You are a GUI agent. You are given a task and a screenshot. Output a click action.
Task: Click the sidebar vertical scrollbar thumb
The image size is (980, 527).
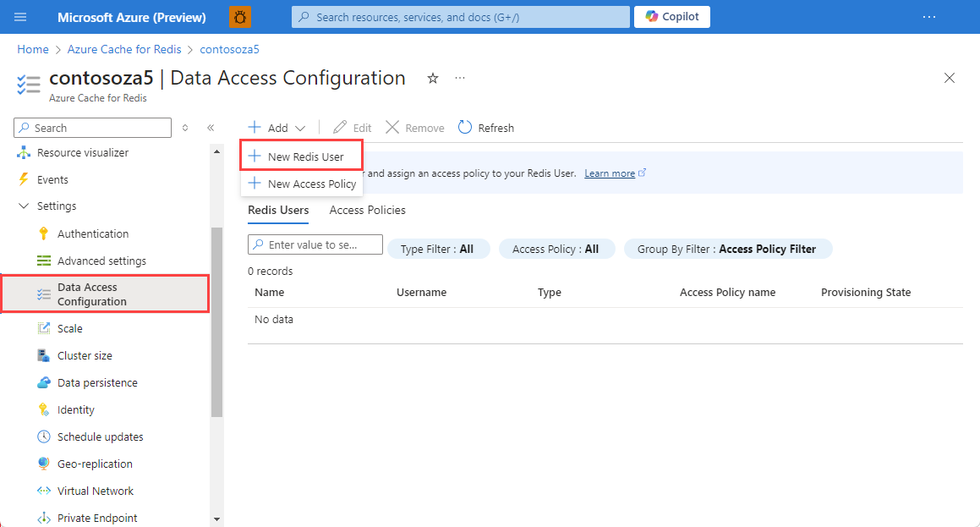pos(216,322)
